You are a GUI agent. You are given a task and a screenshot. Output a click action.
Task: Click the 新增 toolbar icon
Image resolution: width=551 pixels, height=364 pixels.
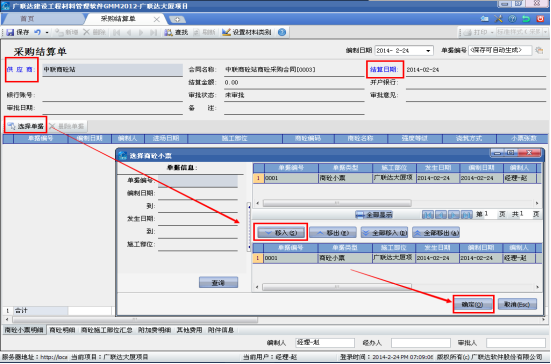click(59, 32)
